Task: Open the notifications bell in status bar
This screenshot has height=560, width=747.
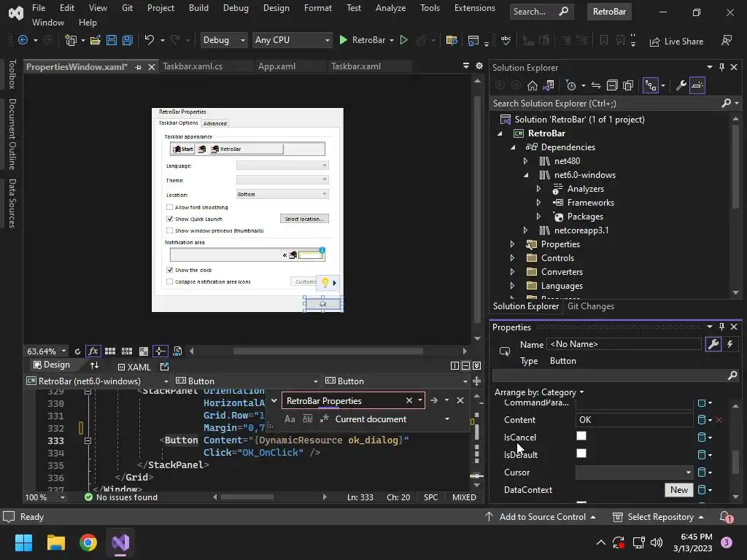Action: (x=726, y=517)
